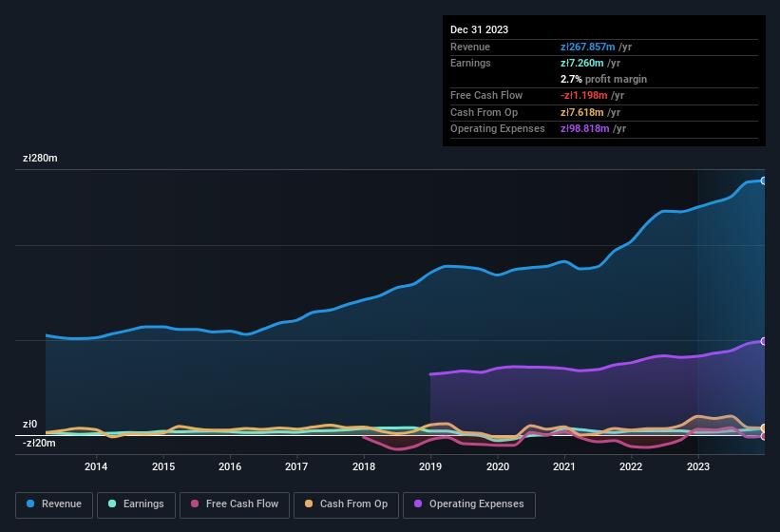The height and width of the screenshot is (532, 780).
Task: Click the 2020 x-axis label
Action: [498, 466]
